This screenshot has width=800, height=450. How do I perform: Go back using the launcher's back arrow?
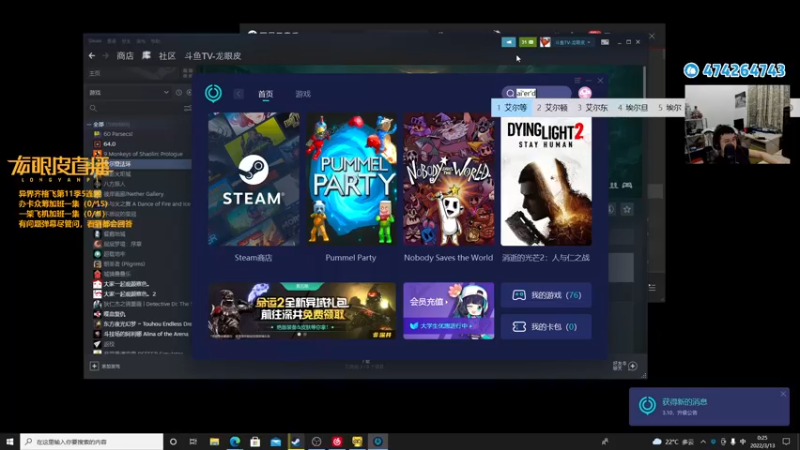[238, 94]
